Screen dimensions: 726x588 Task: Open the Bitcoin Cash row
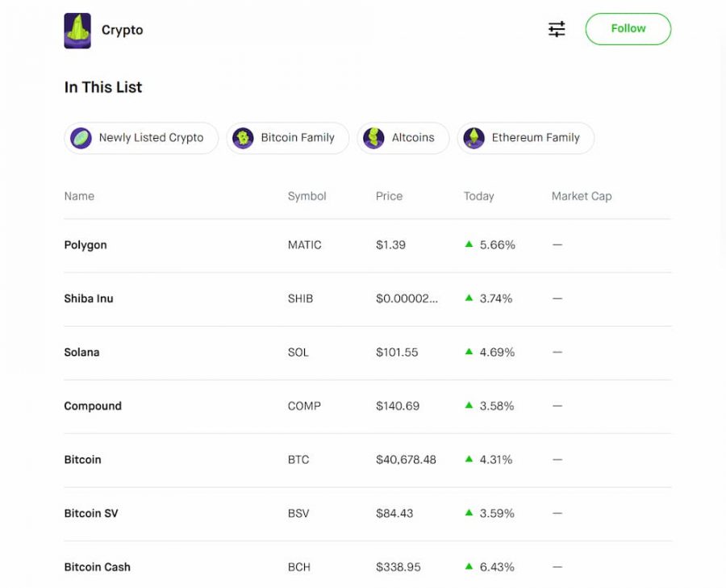click(x=368, y=565)
